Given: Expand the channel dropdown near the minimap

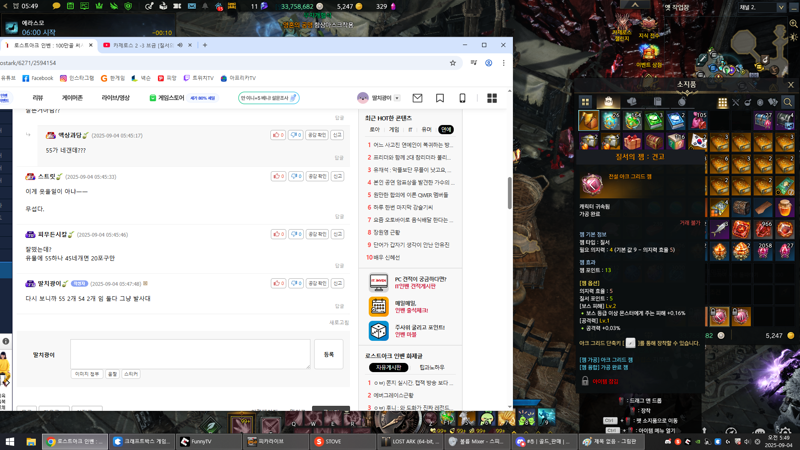Looking at the screenshot, I should coord(781,8).
